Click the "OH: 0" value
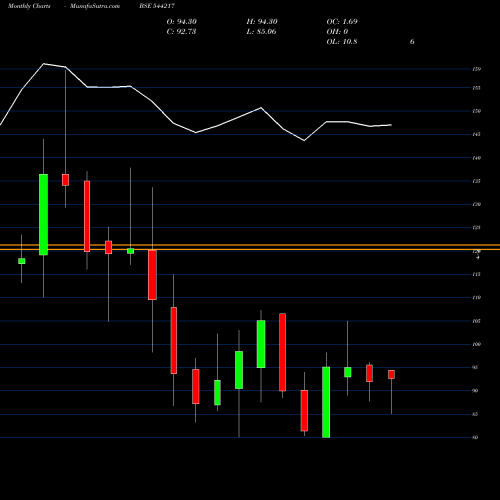Screen dimensions: 500x500 337,32
